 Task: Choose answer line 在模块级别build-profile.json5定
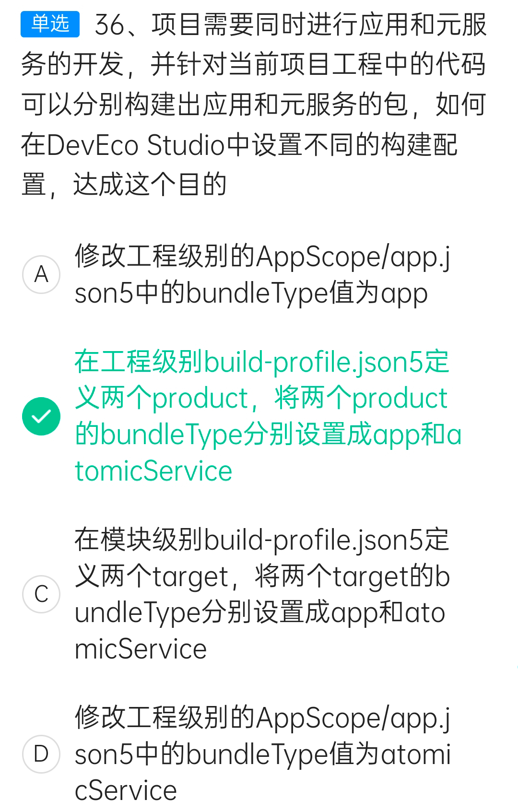(262, 540)
